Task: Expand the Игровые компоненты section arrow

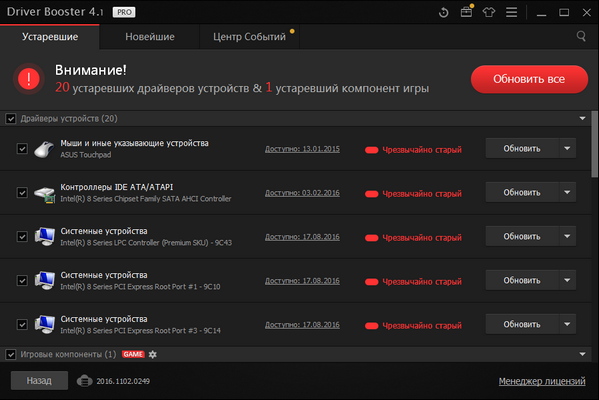Action: pos(582,354)
